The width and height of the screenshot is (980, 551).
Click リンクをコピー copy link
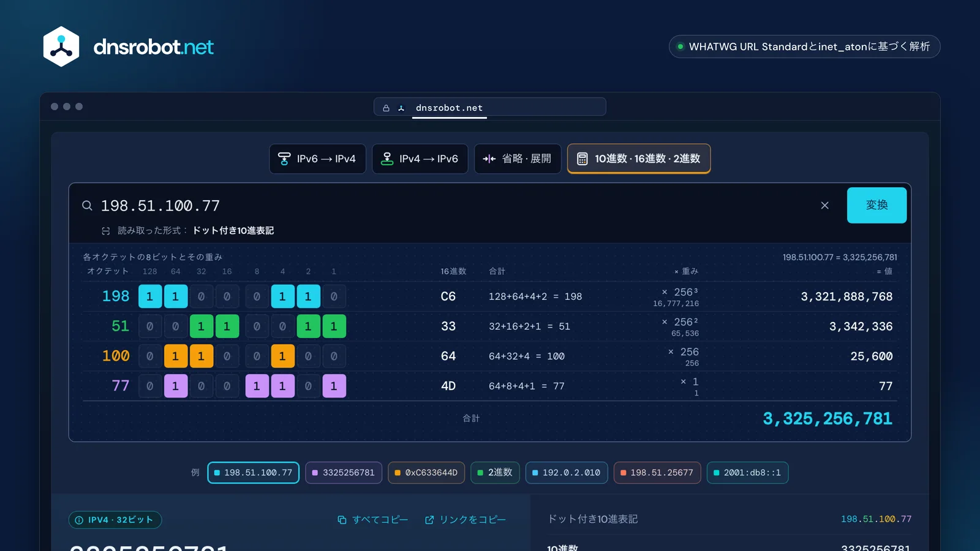[x=466, y=520]
